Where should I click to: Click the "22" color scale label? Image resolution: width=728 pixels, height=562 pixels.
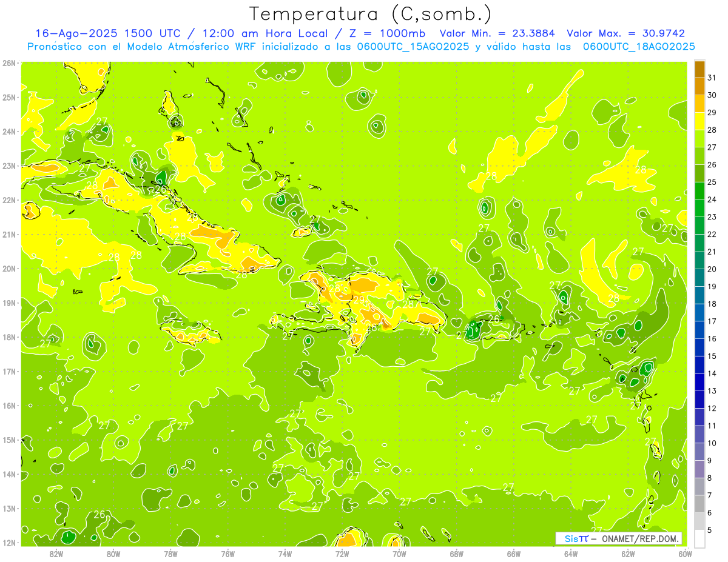pyautogui.click(x=712, y=234)
